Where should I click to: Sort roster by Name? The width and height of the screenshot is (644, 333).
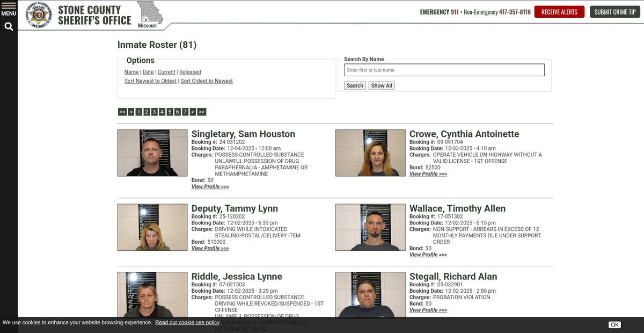(131, 72)
